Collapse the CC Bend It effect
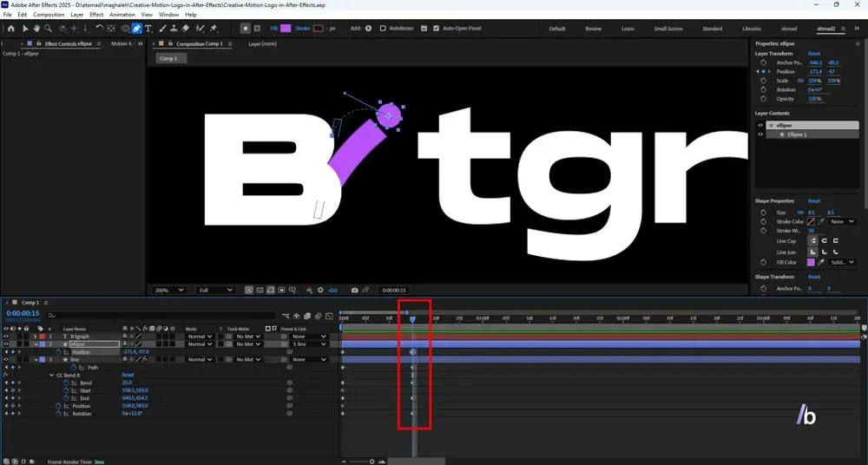This screenshot has width=868, height=465. 51,376
